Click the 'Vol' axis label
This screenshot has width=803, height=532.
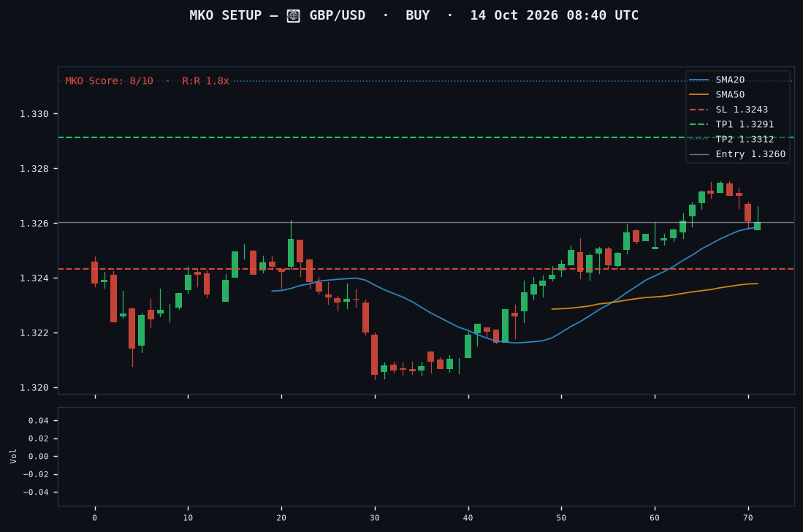[x=13, y=456]
